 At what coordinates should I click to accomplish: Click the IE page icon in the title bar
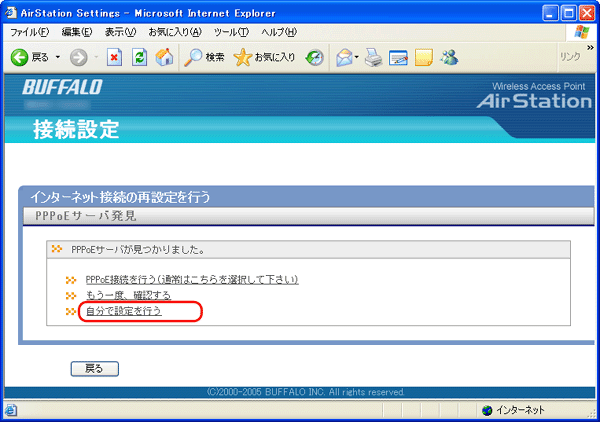tap(10, 13)
